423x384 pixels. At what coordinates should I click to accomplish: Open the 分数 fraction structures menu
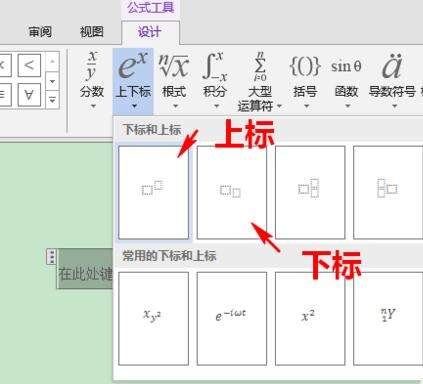[92, 79]
